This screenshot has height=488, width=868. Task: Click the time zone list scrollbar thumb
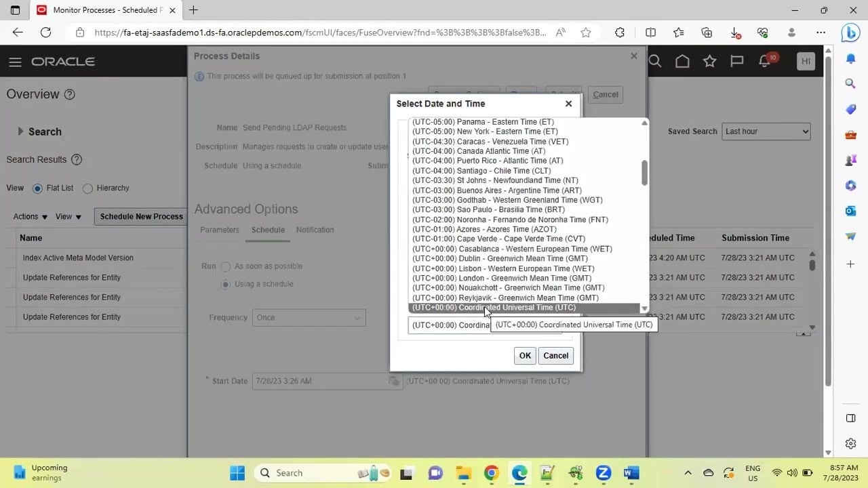point(644,173)
